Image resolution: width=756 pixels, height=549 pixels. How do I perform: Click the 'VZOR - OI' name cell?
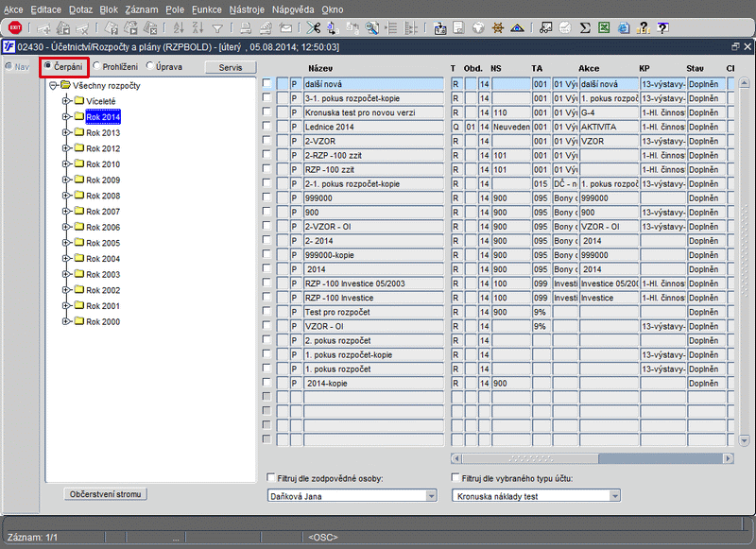coord(373,326)
